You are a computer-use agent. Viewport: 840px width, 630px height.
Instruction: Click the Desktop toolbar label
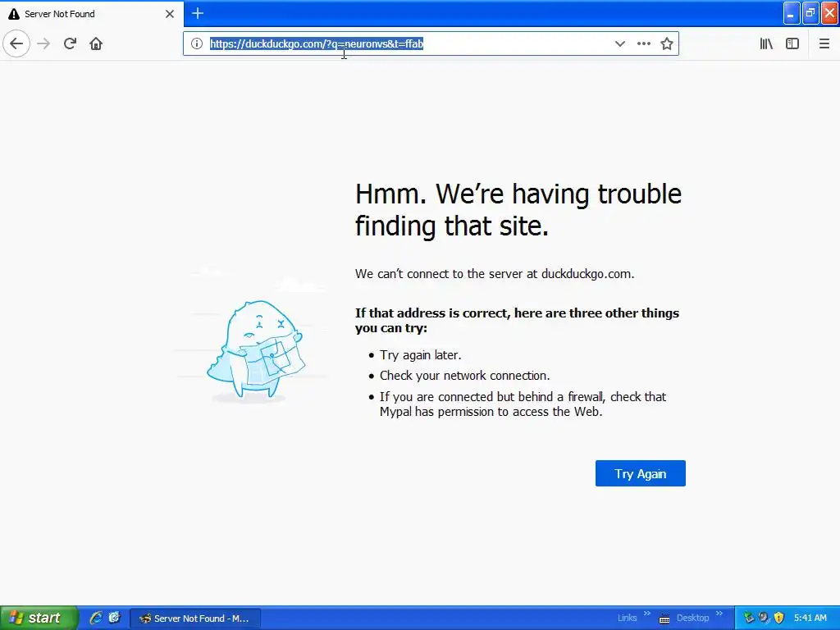pyautogui.click(x=692, y=619)
